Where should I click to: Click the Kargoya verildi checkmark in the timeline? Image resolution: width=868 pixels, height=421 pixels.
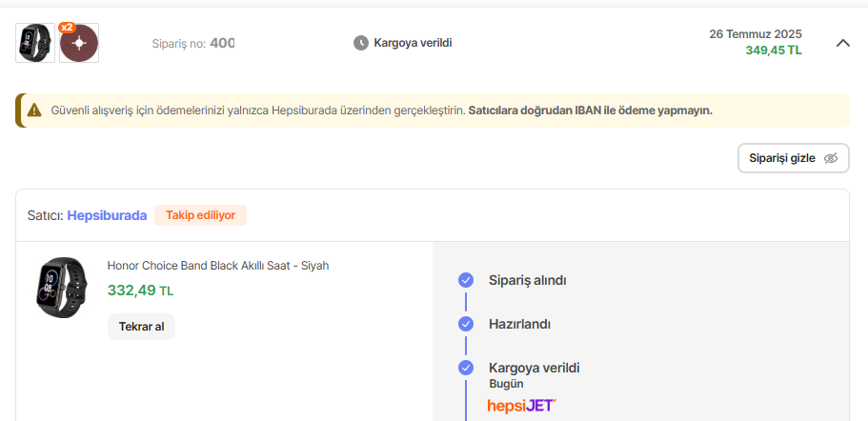466,368
